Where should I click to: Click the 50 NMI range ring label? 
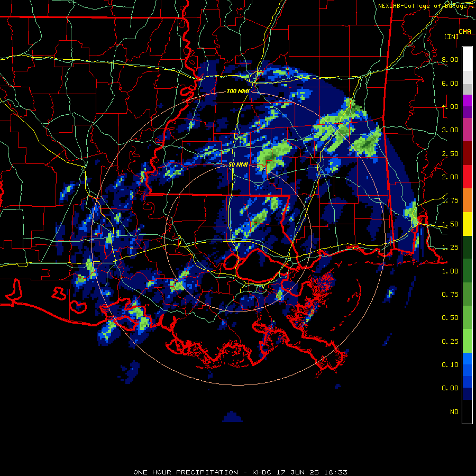tap(238, 164)
